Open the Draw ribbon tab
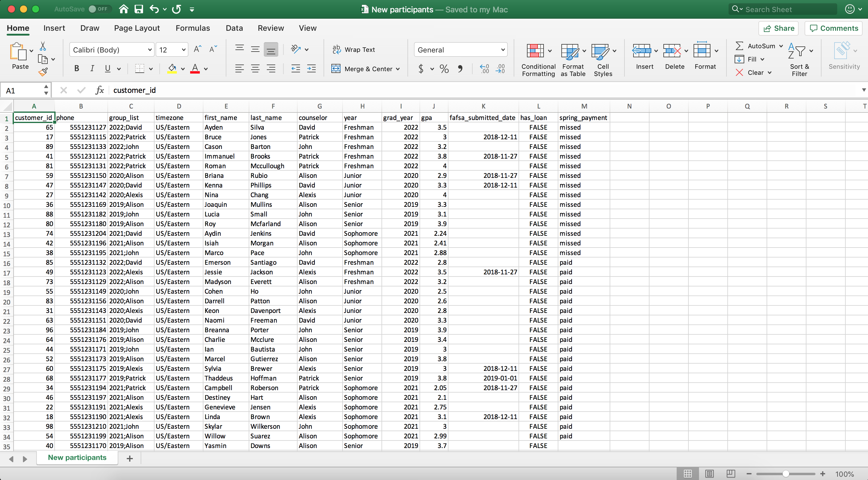868x480 pixels. click(x=90, y=28)
